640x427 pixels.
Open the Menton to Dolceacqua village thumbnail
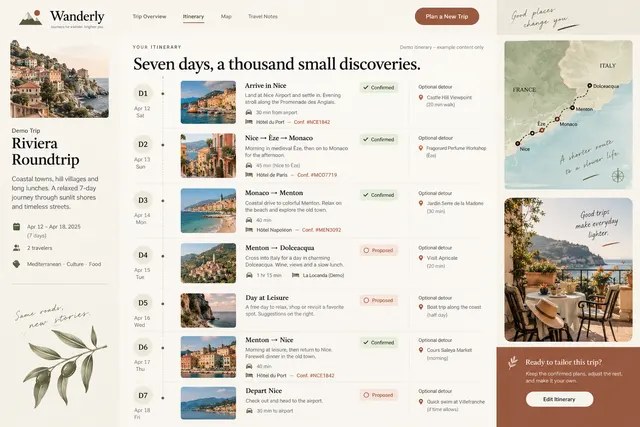point(208,263)
